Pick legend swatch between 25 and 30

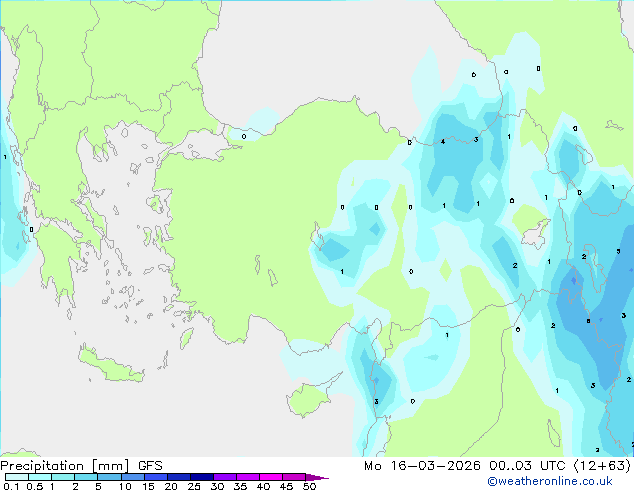[201, 477]
